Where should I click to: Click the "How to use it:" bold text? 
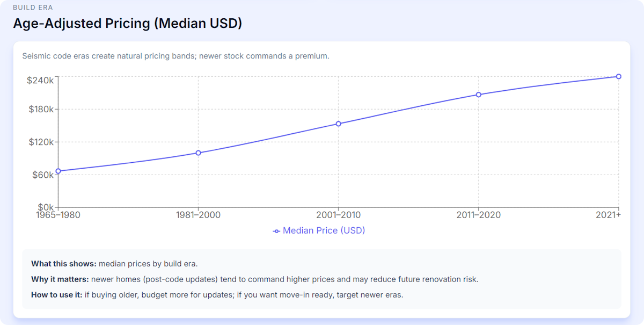[x=56, y=295]
